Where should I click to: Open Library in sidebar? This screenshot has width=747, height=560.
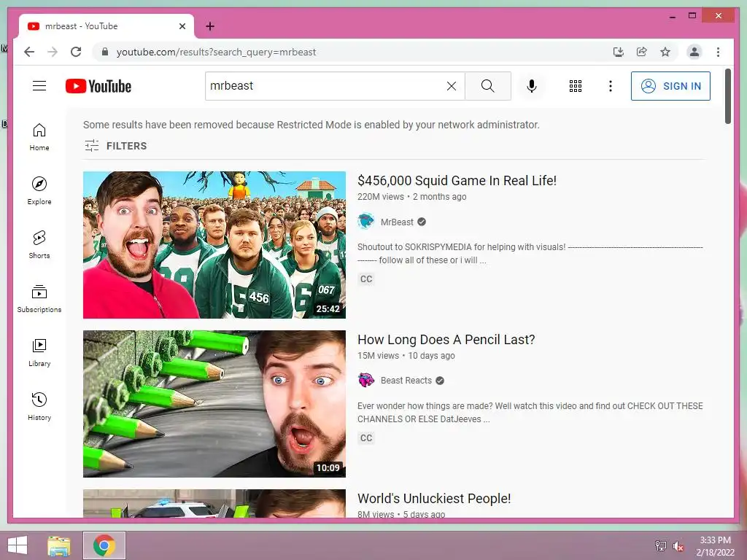coord(39,352)
